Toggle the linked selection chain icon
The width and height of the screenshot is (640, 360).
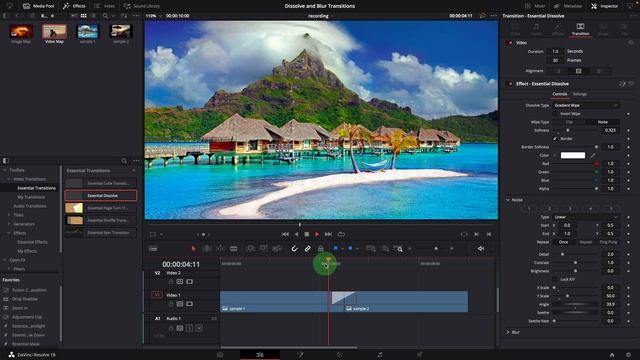[308, 249]
